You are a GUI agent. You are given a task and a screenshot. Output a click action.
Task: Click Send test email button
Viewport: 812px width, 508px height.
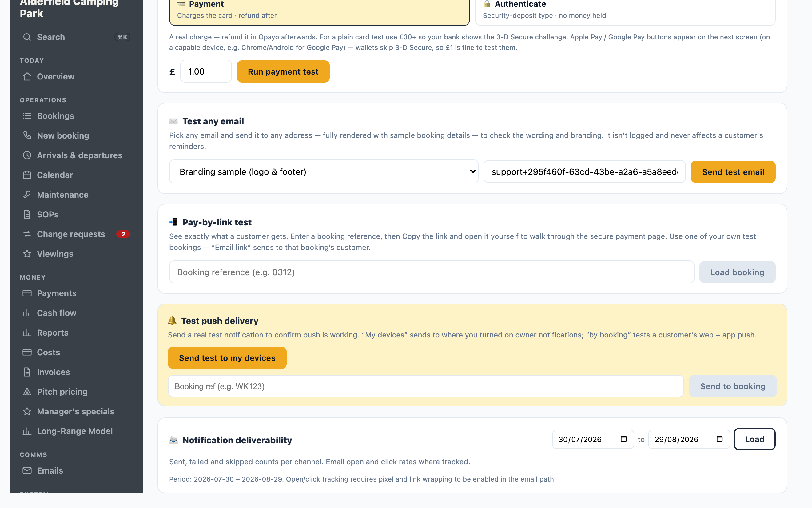tap(733, 172)
